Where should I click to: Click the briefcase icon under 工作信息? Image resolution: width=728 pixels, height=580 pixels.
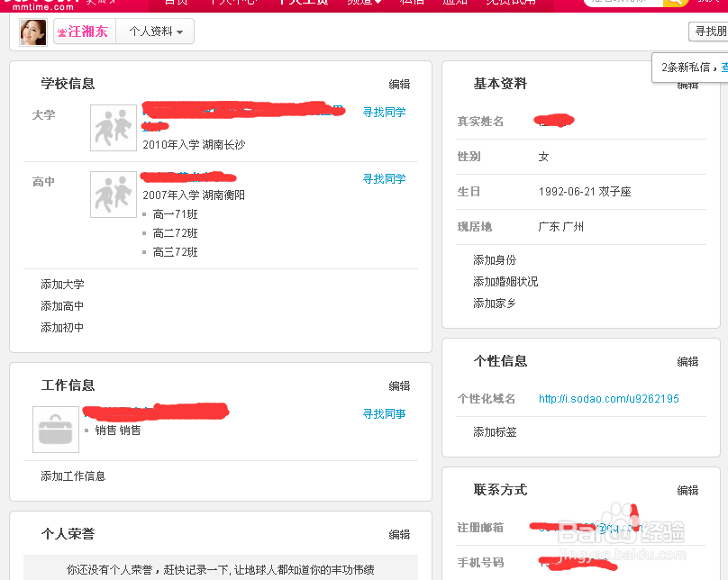click(x=56, y=430)
